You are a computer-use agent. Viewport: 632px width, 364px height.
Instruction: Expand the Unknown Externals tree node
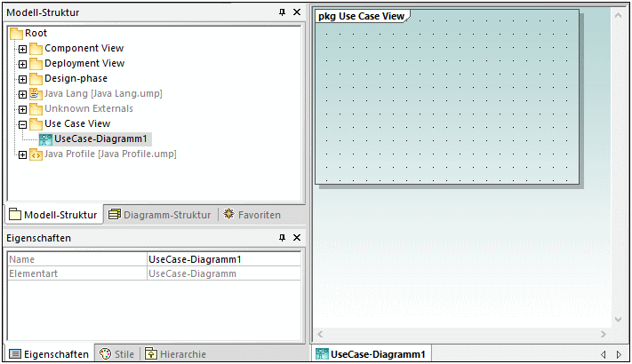pos(22,109)
